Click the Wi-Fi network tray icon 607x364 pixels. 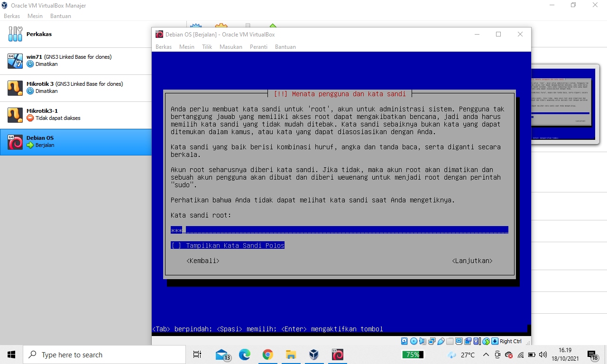pos(520,355)
